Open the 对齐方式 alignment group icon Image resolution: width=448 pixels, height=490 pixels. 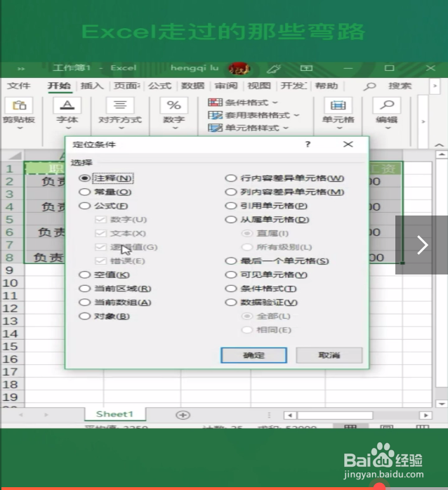click(x=120, y=105)
